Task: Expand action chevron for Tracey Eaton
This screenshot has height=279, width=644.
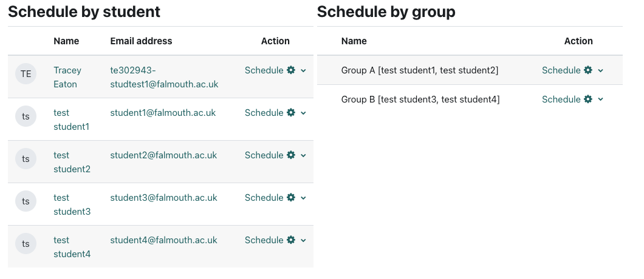Action: pyautogui.click(x=303, y=71)
